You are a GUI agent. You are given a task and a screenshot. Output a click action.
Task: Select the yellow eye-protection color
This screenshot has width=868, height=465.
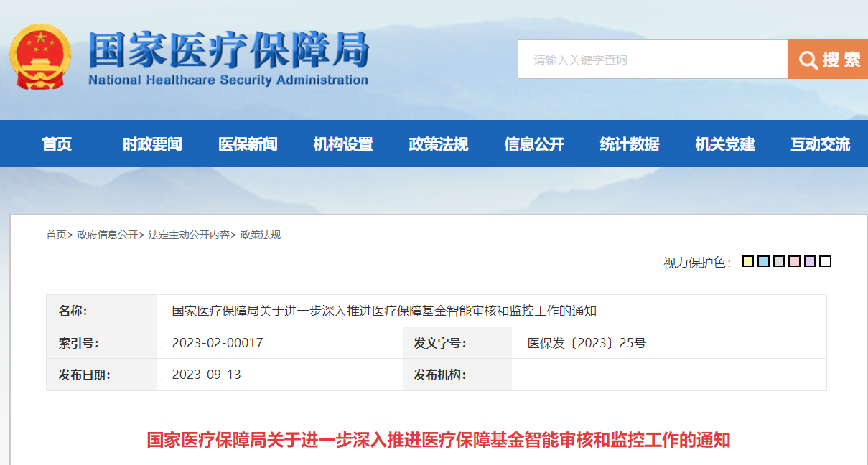pos(747,261)
